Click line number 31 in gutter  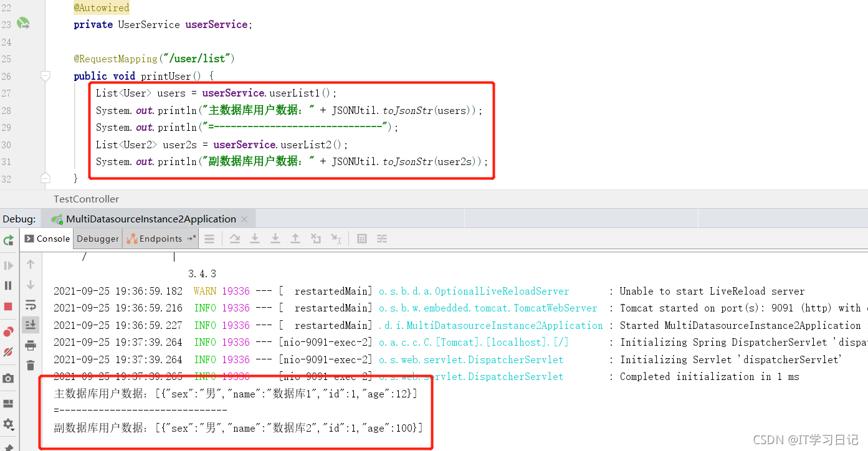6,161
